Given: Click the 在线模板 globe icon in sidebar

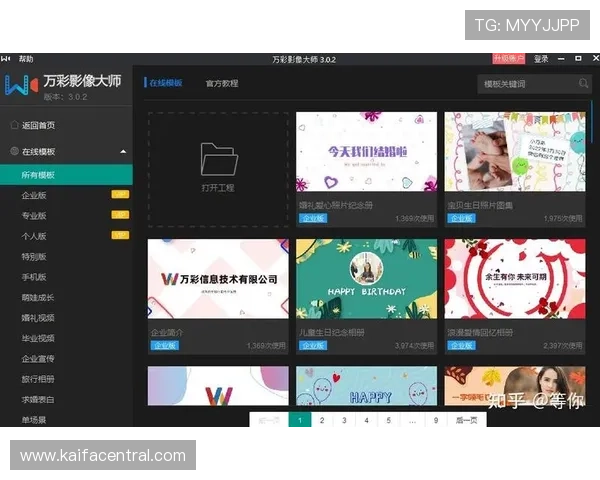Looking at the screenshot, I should pos(15,151).
